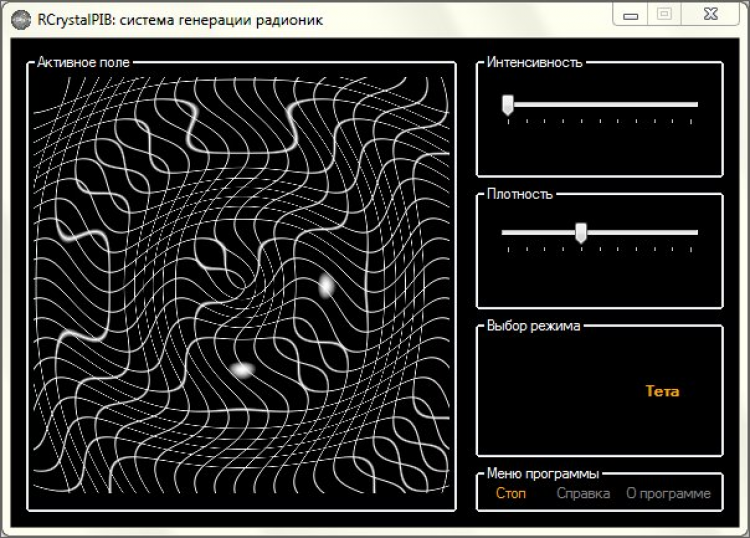Click the RCrystalPIB title bar app icon
This screenshot has height=538, width=750.
[21, 20]
